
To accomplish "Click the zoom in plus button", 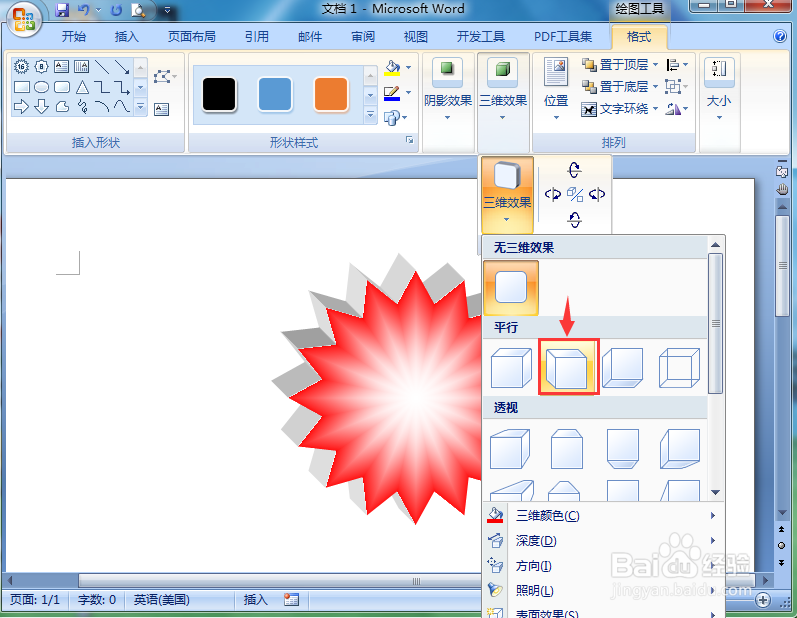I will pyautogui.click(x=762, y=600).
